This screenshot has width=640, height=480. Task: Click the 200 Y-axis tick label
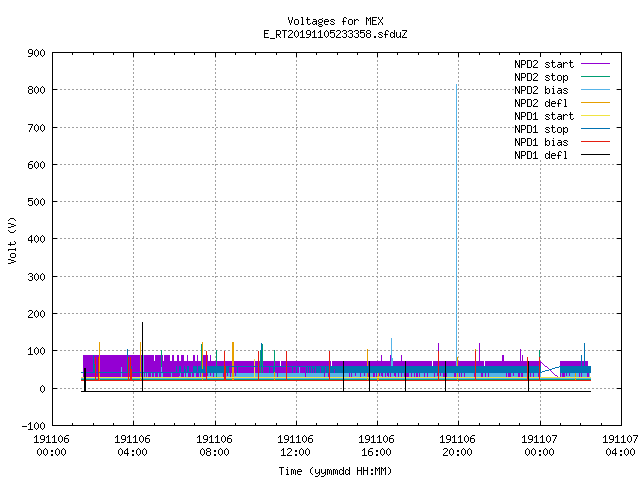point(36,314)
